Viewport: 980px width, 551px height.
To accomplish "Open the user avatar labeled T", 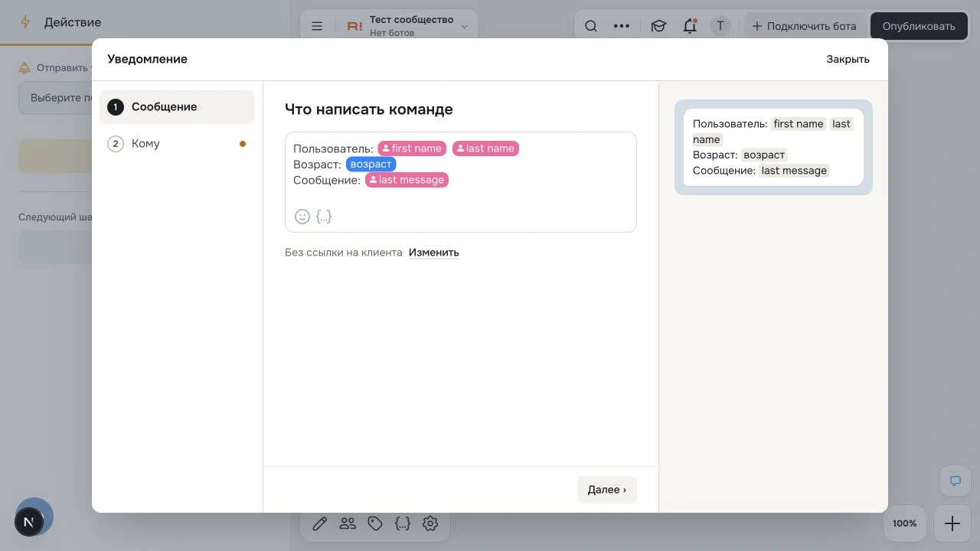I will 720,26.
